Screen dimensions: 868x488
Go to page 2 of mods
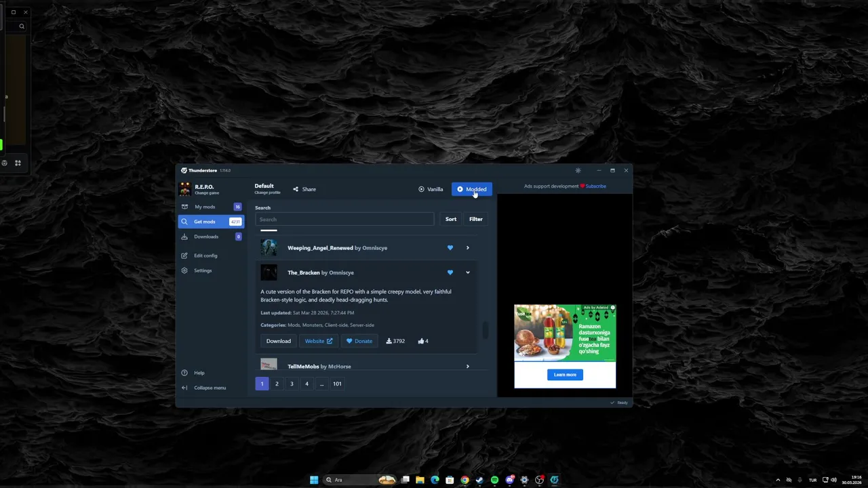tap(277, 384)
